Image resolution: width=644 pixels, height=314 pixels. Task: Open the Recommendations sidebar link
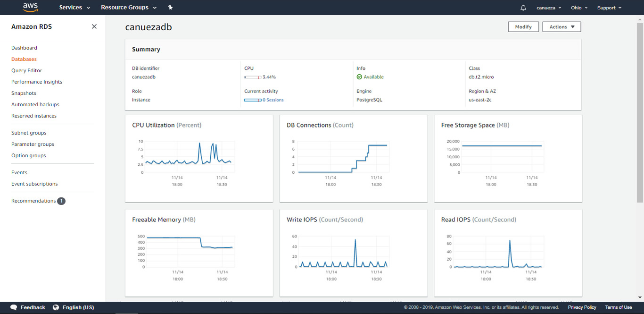click(x=33, y=201)
